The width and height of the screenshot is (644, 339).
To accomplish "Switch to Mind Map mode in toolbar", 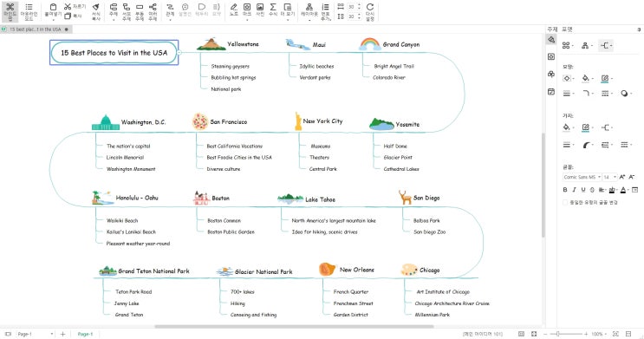I will pos(10,11).
